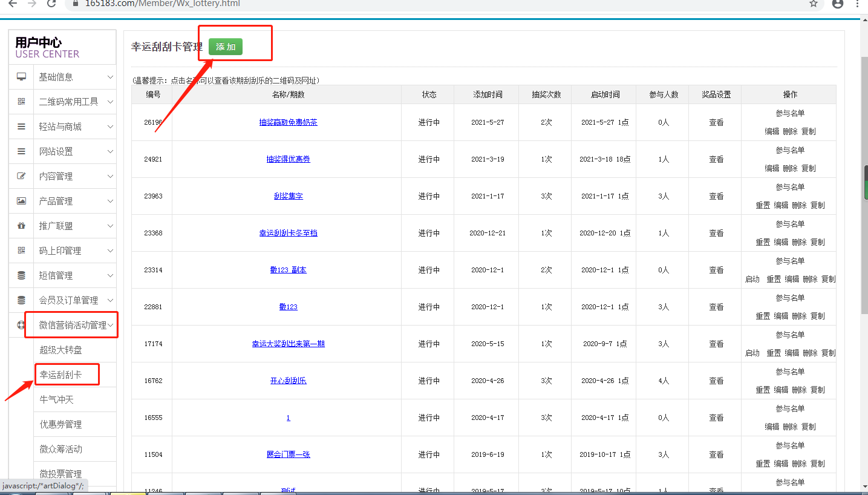Screen dimensions: 868x495
Task: Click the monitor icon beside 基础信息
Action: click(21, 77)
